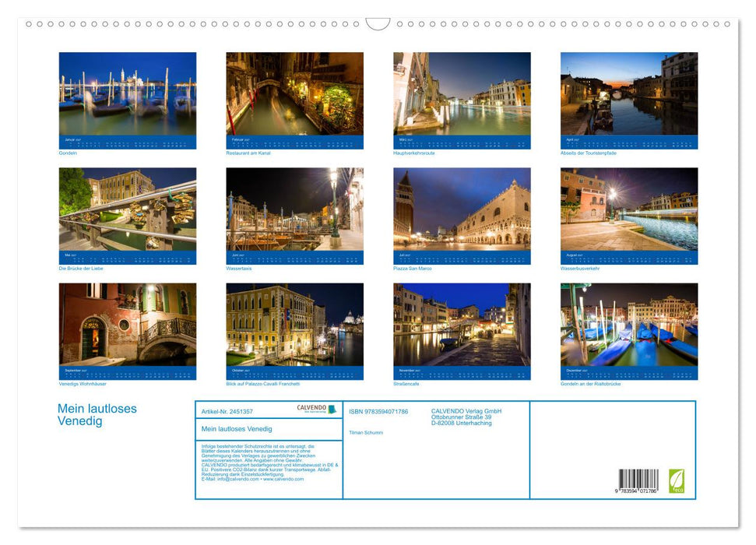Click the caption 'Abseits der Touristenpfade'
Screen dimensions: 756x545
tap(589, 153)
